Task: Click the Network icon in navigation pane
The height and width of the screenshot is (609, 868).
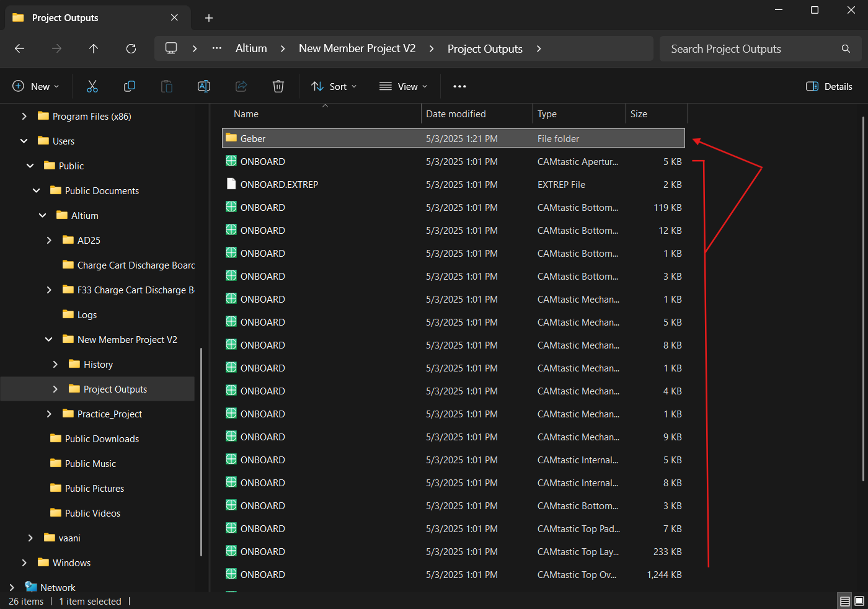Action: pyautogui.click(x=31, y=587)
